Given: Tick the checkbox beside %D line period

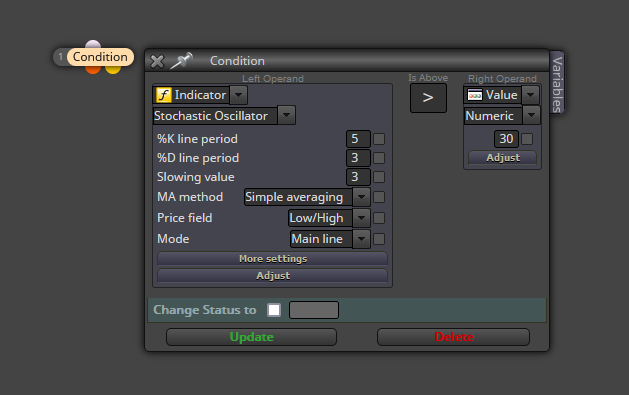Looking at the screenshot, I should [x=379, y=158].
